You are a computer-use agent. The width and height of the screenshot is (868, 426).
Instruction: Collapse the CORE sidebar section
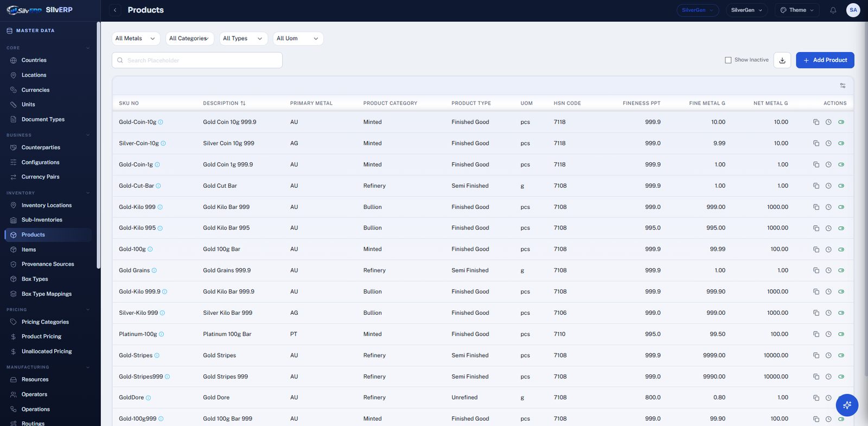pos(88,48)
